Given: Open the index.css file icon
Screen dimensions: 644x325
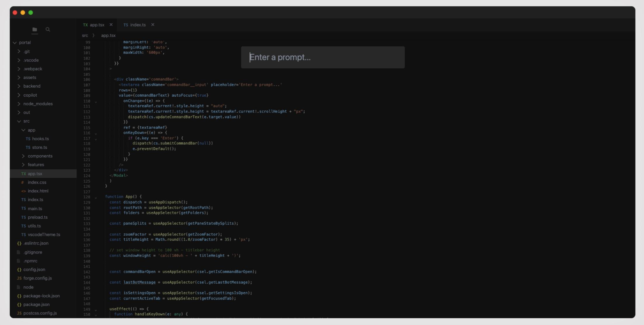Looking at the screenshot, I should pos(23,182).
